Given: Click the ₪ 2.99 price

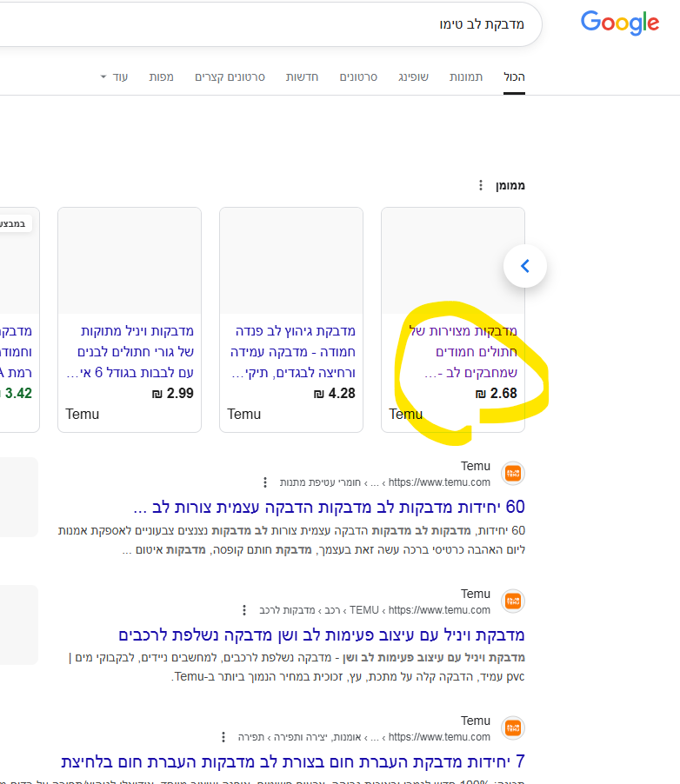Looking at the screenshot, I should pyautogui.click(x=173, y=394).
